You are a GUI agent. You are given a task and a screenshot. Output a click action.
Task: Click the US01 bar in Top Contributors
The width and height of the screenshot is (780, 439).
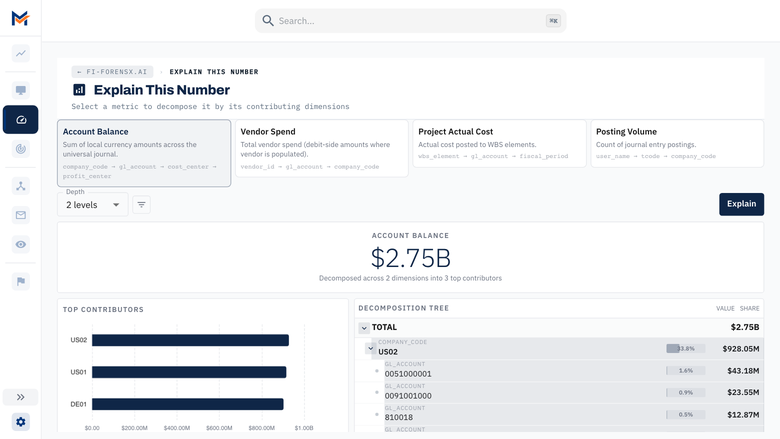point(189,372)
